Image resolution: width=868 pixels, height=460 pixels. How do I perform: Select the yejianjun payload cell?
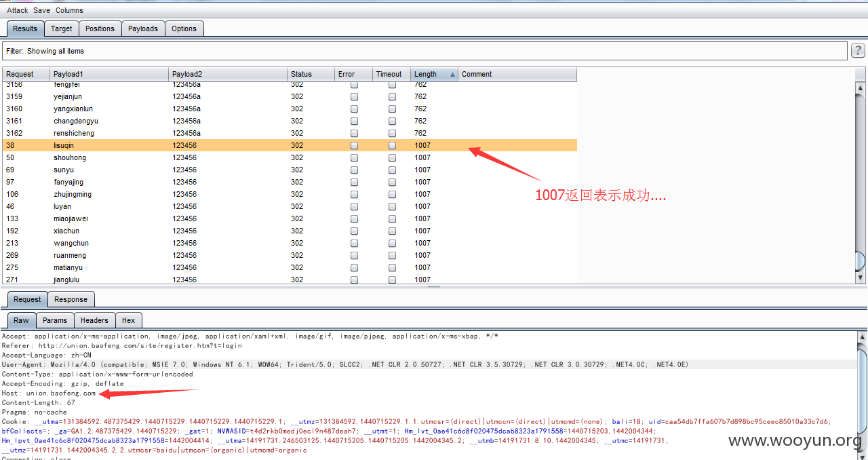coord(109,96)
